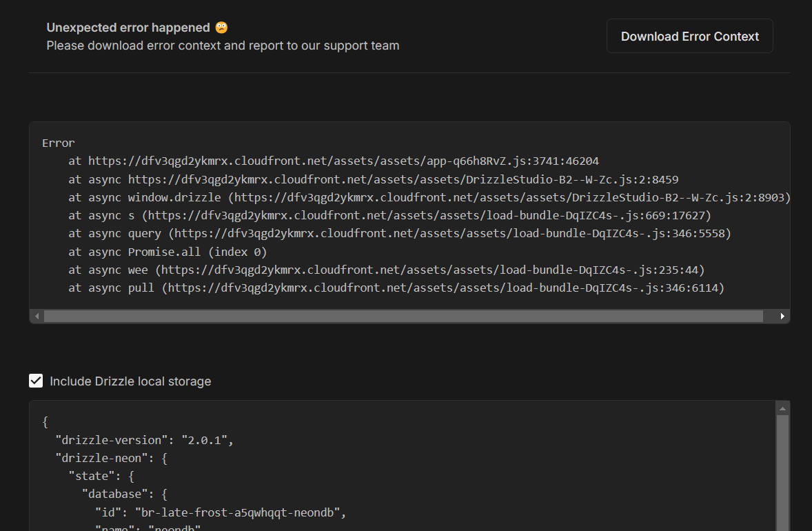
Task: Click the 'at async pull' stack trace line
Action: (x=396, y=288)
